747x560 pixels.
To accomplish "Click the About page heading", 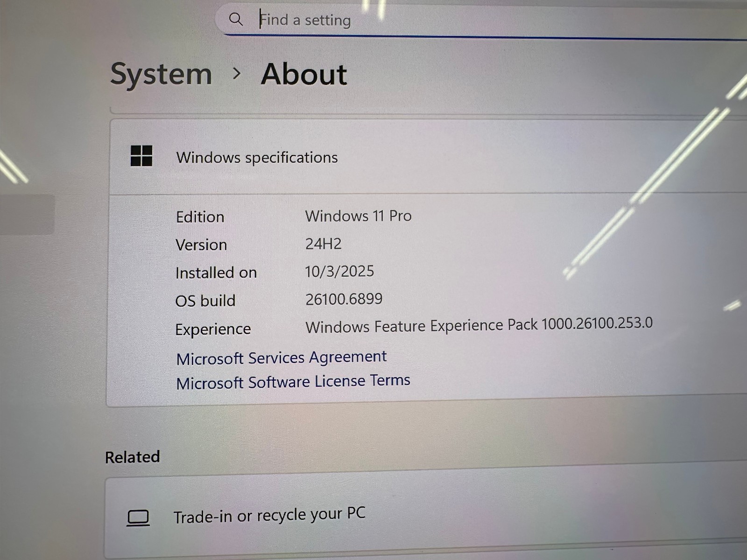I will point(304,74).
